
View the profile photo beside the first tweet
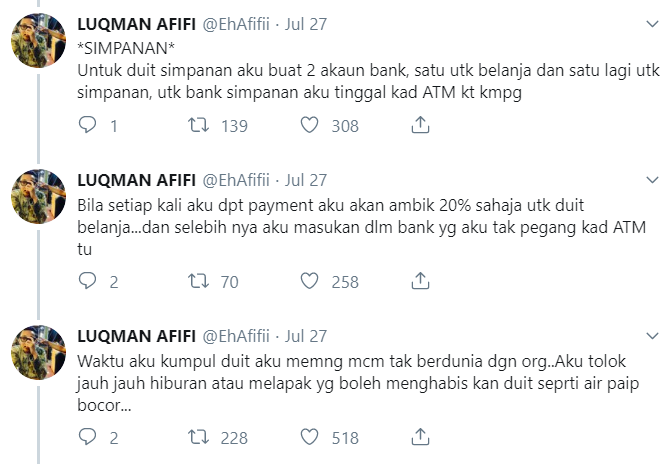pos(38,41)
